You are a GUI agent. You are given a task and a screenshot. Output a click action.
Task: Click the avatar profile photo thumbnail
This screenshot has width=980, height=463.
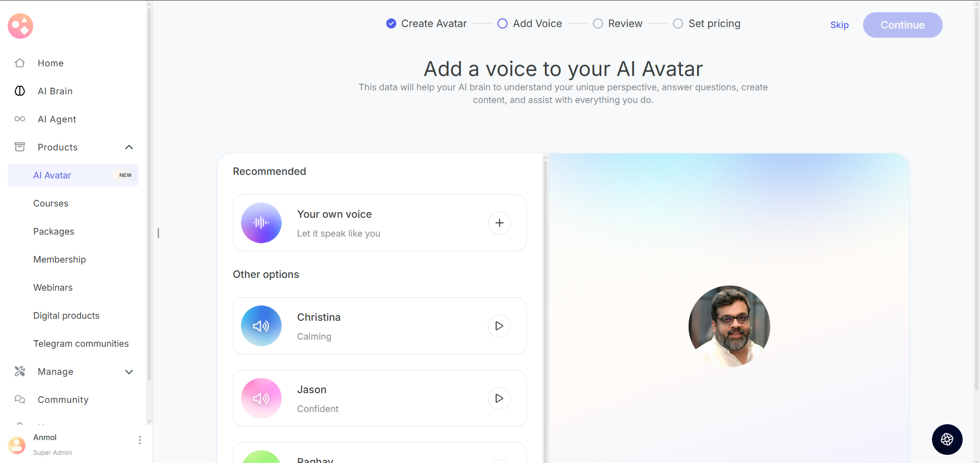click(729, 326)
